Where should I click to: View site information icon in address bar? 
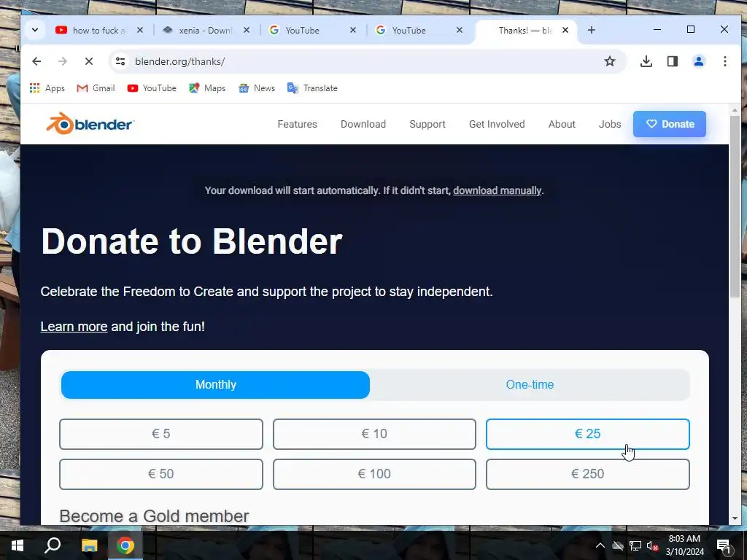click(x=120, y=61)
